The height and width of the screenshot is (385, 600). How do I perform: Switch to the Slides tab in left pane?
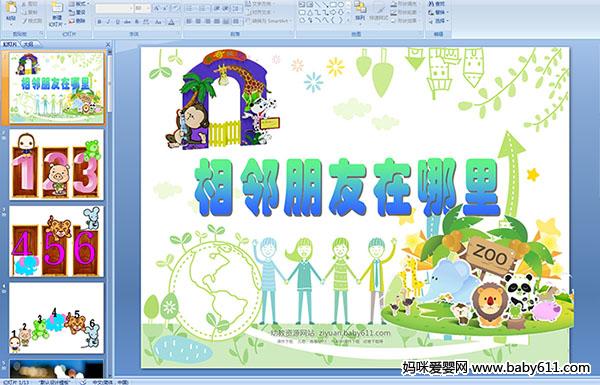click(x=9, y=44)
